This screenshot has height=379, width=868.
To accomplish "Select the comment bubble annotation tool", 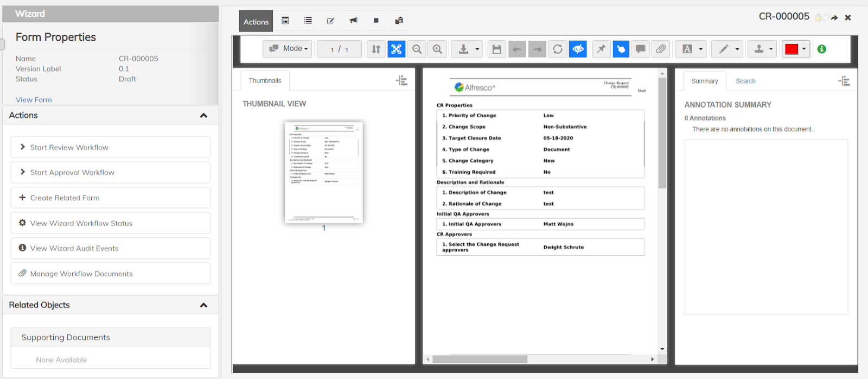I will (x=641, y=49).
